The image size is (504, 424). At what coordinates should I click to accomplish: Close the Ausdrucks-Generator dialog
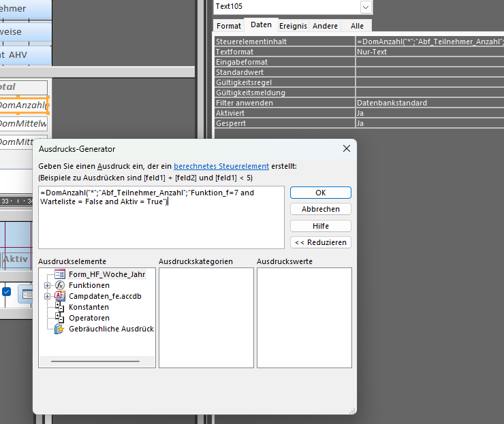[x=347, y=148]
